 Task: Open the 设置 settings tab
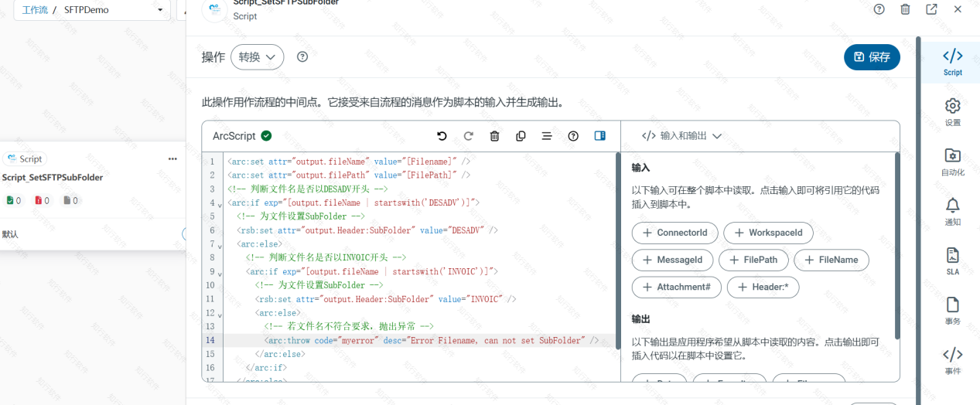(952, 112)
